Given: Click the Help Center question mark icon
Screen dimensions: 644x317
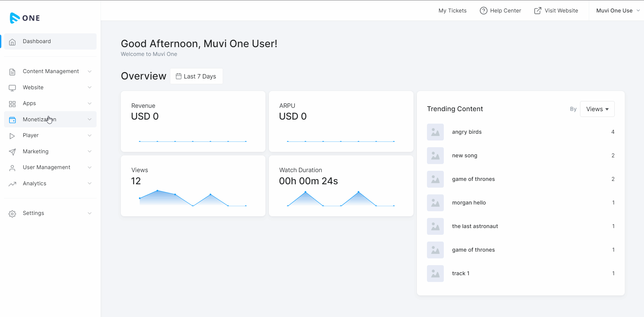Looking at the screenshot, I should (x=484, y=11).
